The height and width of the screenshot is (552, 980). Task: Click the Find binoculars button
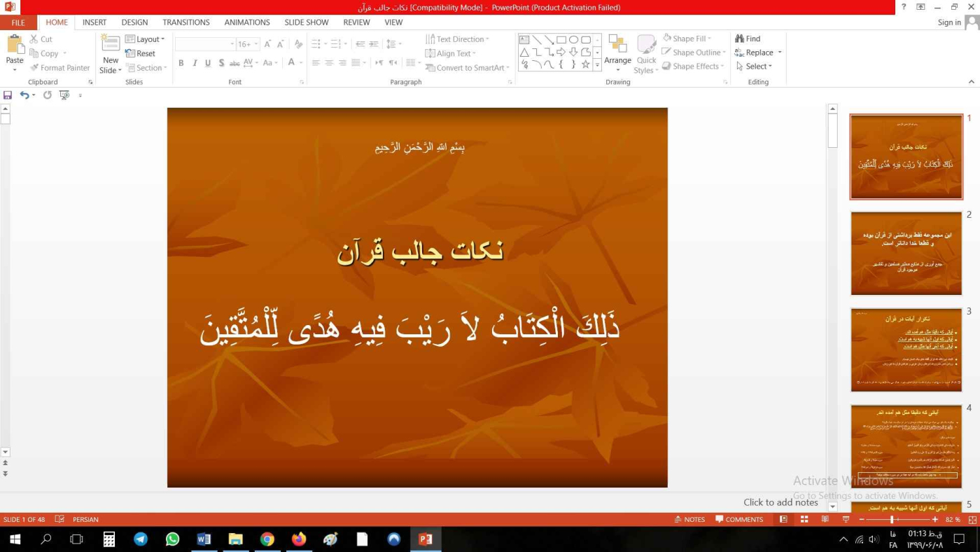pyautogui.click(x=748, y=39)
